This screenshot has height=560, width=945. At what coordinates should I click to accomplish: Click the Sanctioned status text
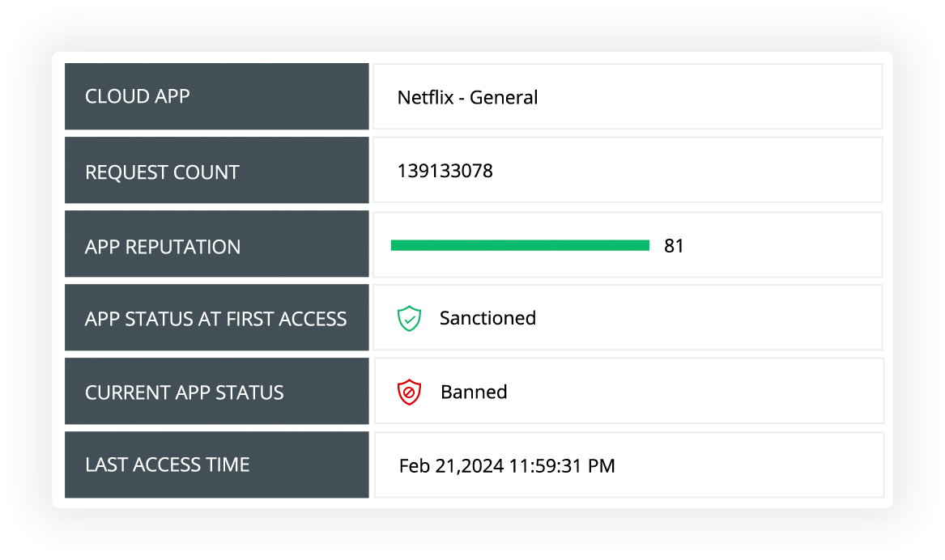pos(487,318)
